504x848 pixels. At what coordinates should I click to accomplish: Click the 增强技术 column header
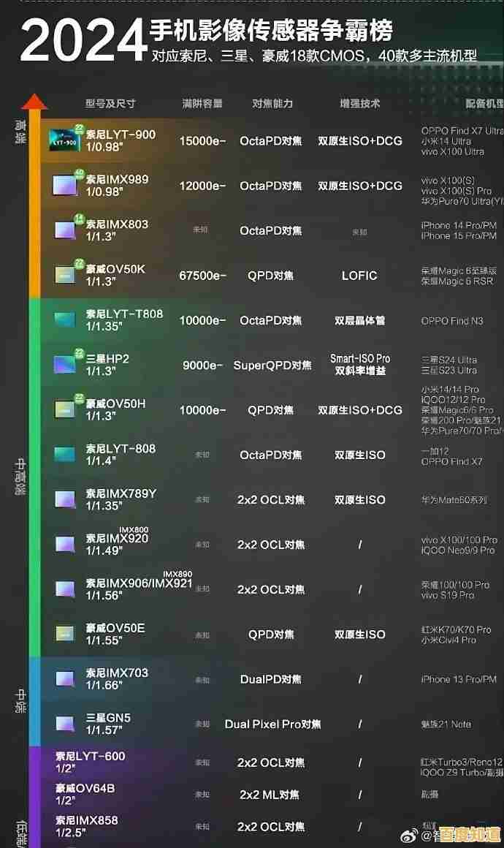tap(360, 103)
